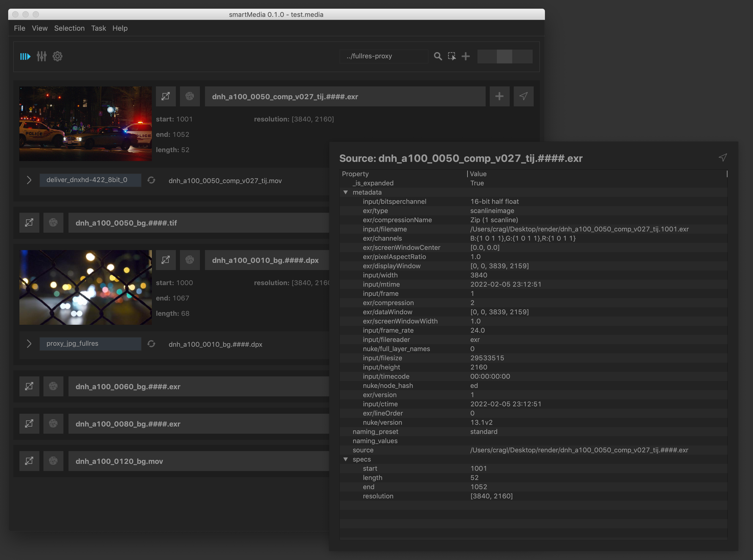753x560 pixels.
Task: Click expand-arrows icon beside dnh_a100_0050_bg.####.tif
Action: pyautogui.click(x=29, y=223)
